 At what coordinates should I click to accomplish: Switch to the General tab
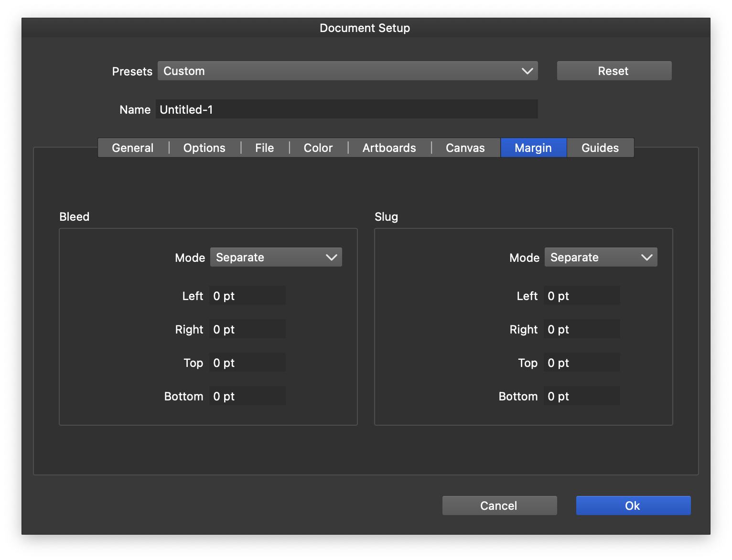(132, 148)
